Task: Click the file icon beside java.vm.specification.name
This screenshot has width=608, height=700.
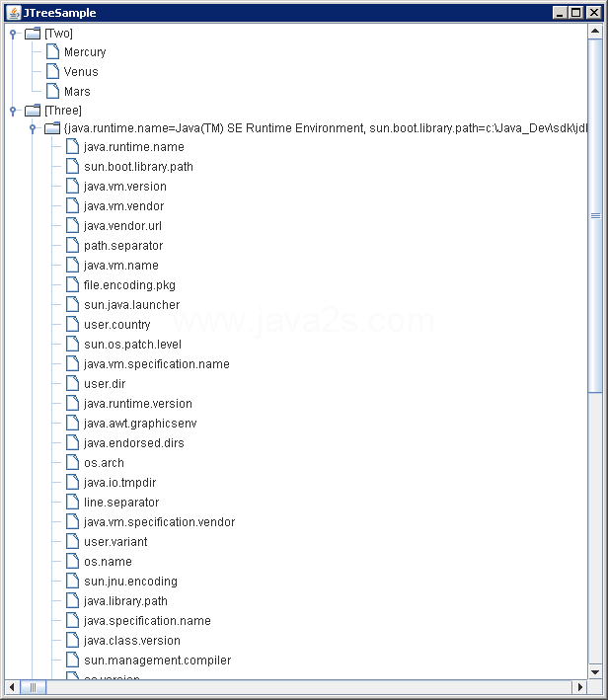Action: (x=72, y=363)
